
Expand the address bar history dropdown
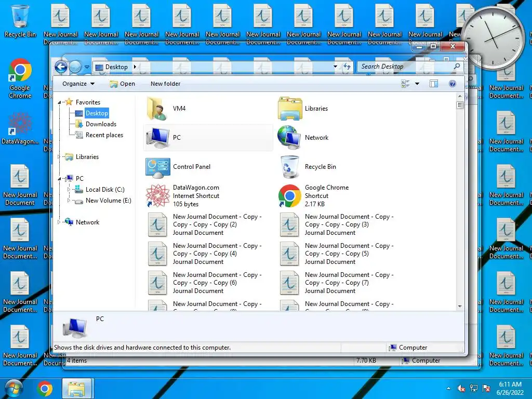click(x=335, y=66)
